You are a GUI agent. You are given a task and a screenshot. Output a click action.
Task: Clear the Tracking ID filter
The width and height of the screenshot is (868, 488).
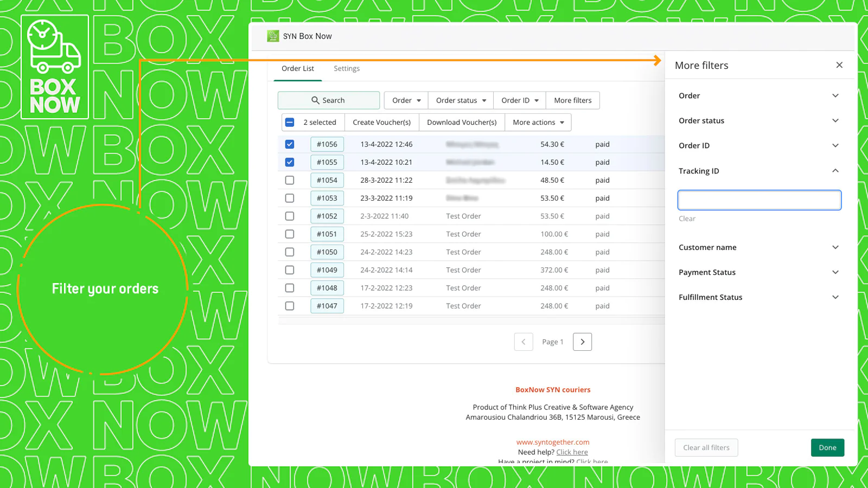pyautogui.click(x=687, y=219)
